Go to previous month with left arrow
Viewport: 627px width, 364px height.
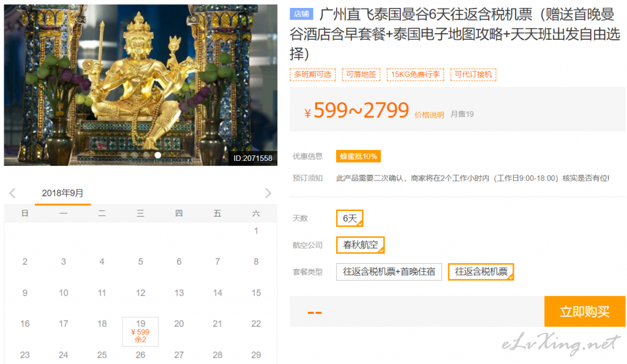pos(12,193)
